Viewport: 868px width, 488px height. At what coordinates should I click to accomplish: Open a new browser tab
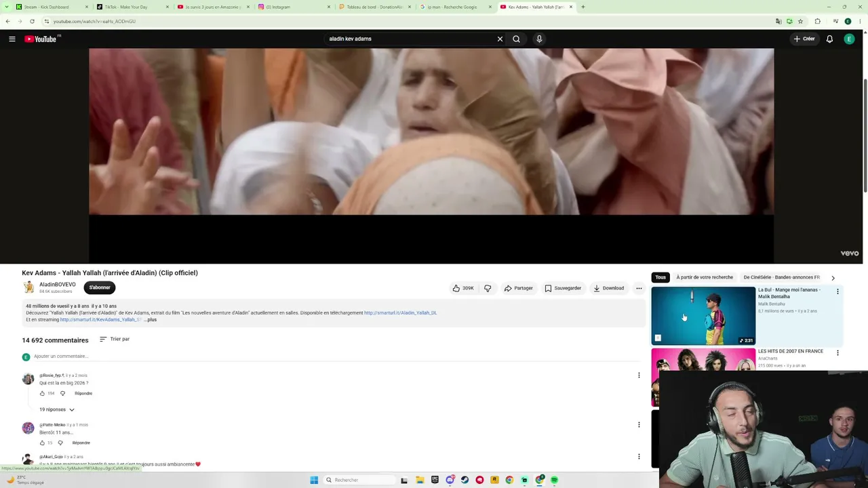583,7
